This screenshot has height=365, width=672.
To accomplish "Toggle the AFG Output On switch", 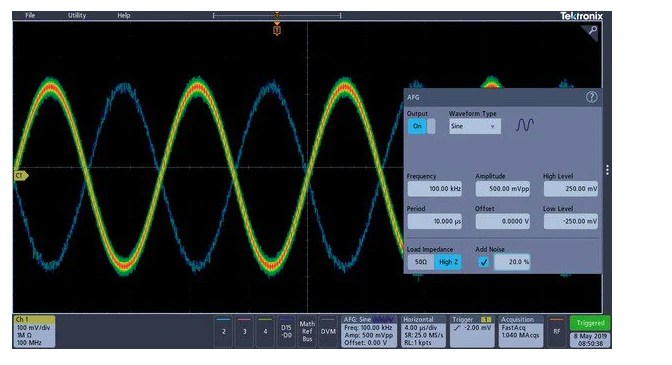I will pos(421,126).
